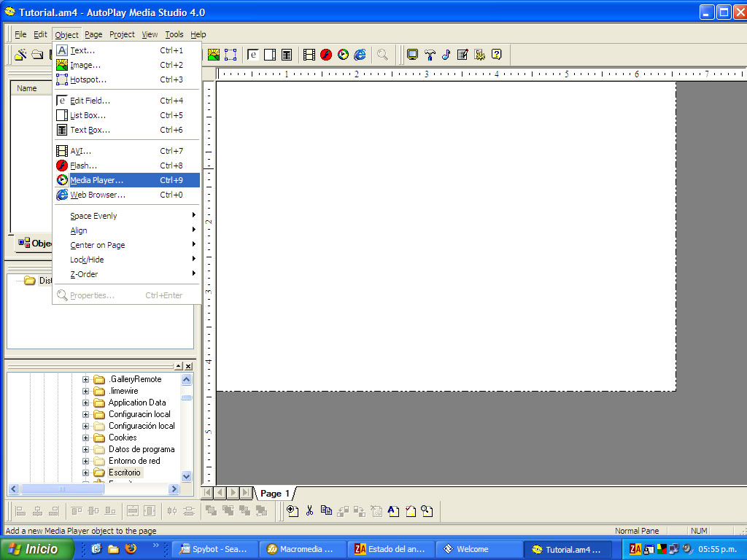
Task: Go to the last page navigation arrow
Action: coord(246,493)
